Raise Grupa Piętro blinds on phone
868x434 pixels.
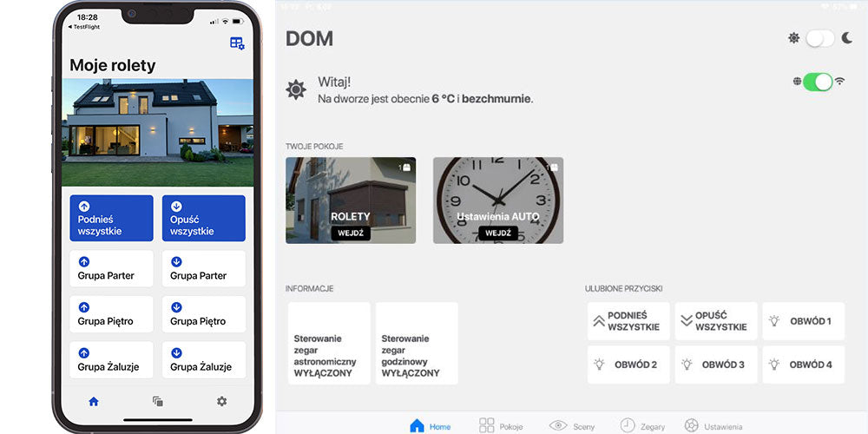[111, 314]
